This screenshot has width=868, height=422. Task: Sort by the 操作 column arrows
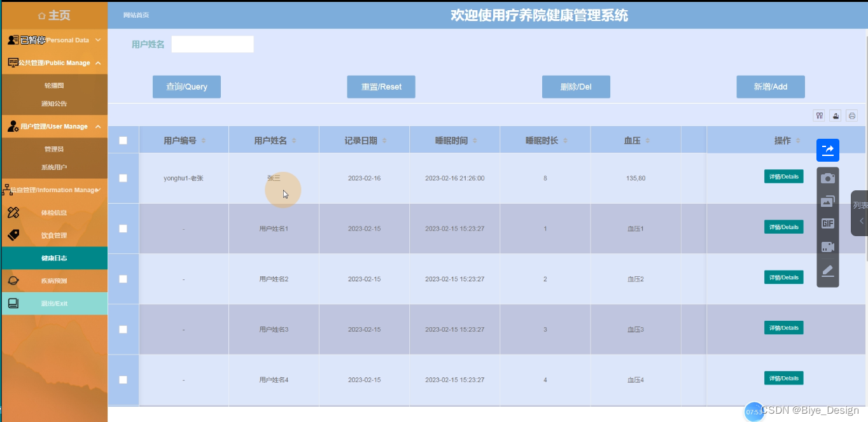pos(798,141)
